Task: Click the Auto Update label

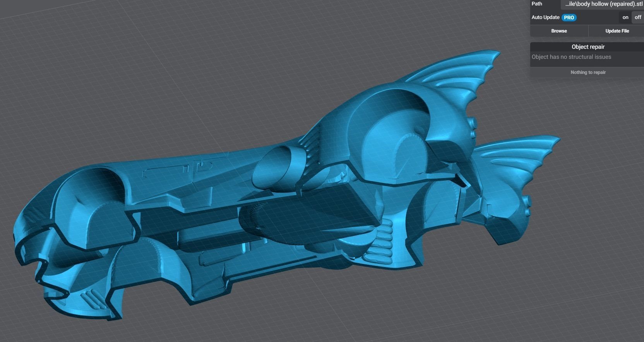Action: (545, 17)
